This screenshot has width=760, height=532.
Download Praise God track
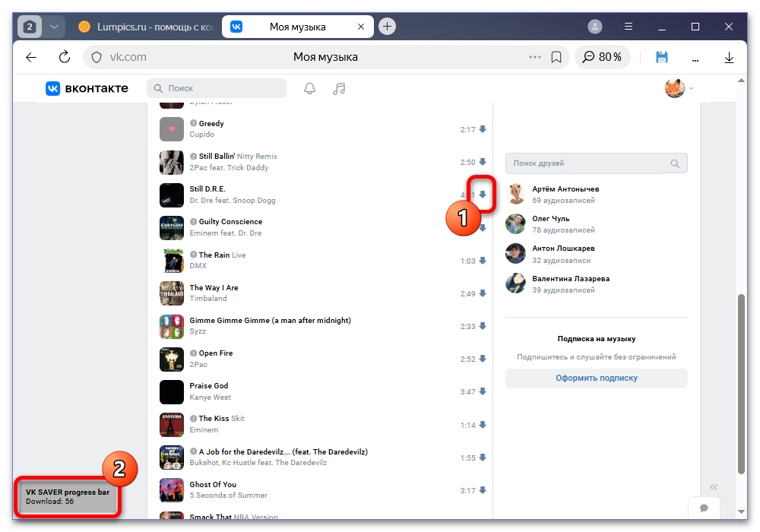tap(483, 391)
